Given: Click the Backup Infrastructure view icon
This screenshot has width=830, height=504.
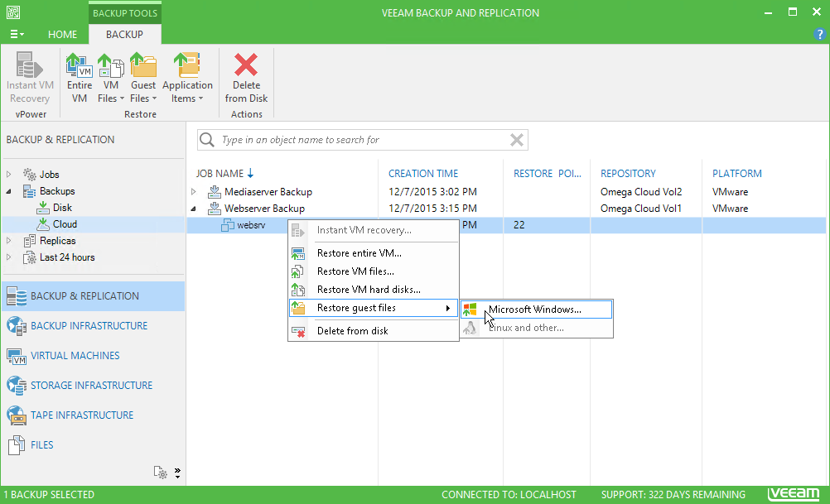Looking at the screenshot, I should [17, 326].
